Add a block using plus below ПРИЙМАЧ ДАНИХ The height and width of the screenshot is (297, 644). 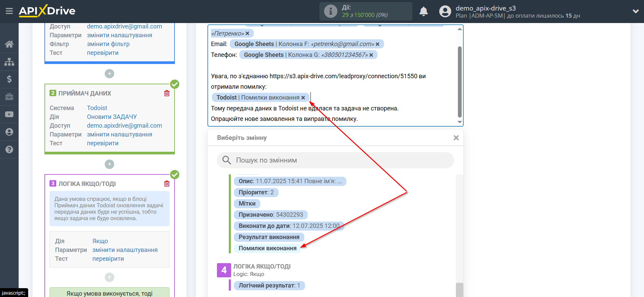tap(109, 164)
